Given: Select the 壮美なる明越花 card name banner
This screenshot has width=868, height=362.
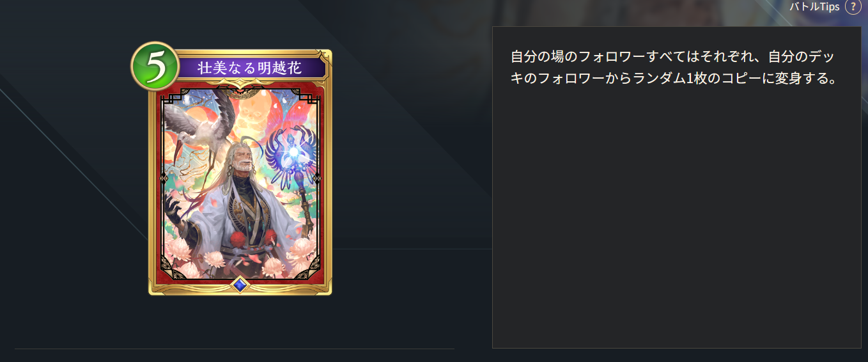Looking at the screenshot, I should click(250, 68).
